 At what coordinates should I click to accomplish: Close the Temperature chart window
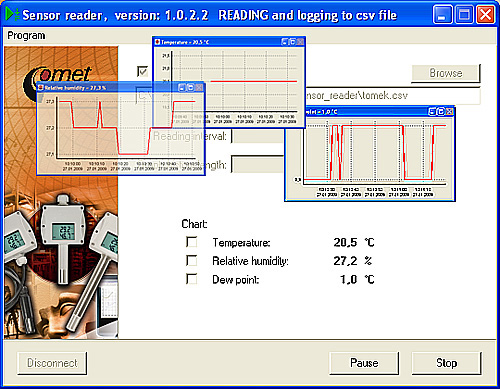300,42
